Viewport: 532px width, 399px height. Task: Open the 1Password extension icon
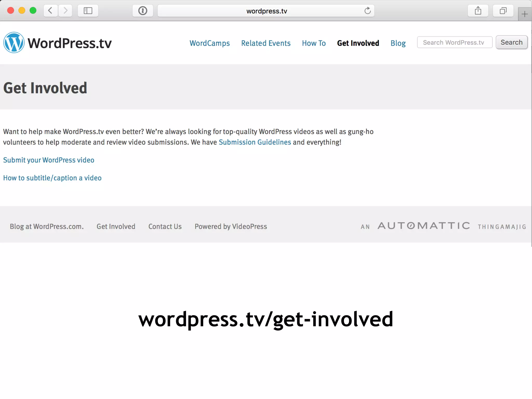click(x=143, y=11)
